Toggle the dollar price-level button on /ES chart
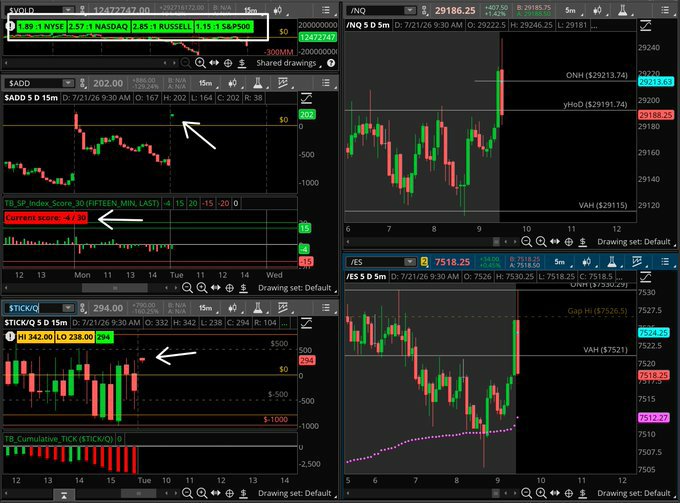 click(x=582, y=493)
